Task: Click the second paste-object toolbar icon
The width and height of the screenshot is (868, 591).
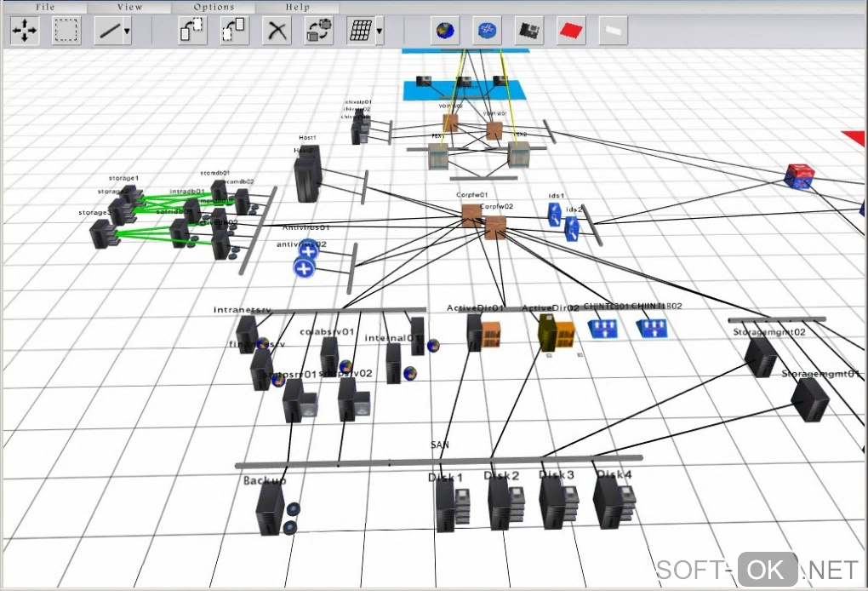Action: tap(234, 30)
